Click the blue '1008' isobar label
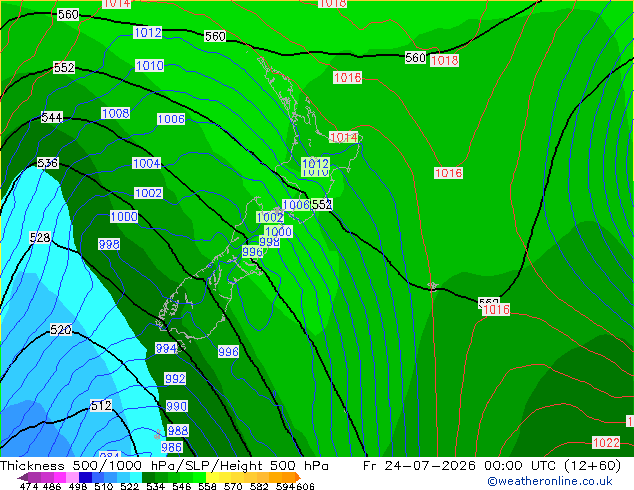 click(x=116, y=113)
